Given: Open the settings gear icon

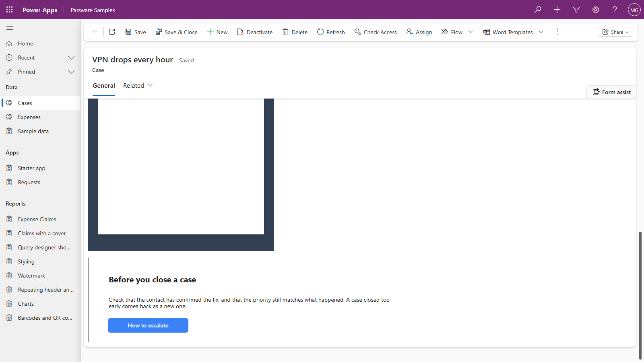Looking at the screenshot, I should (596, 10).
